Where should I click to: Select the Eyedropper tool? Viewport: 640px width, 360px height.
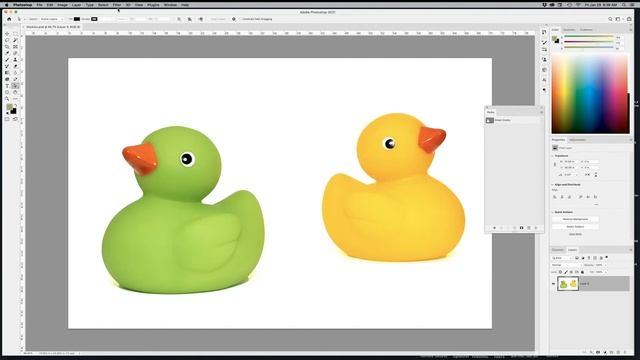click(7, 53)
